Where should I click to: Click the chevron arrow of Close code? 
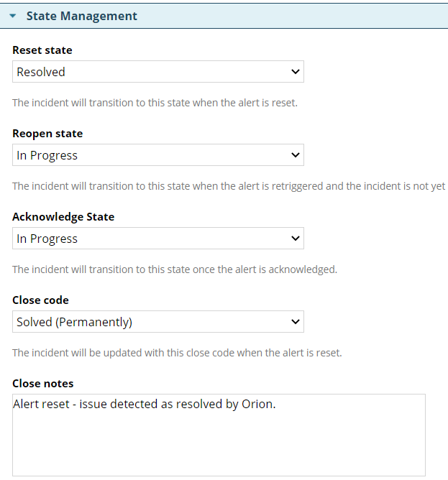pos(295,322)
